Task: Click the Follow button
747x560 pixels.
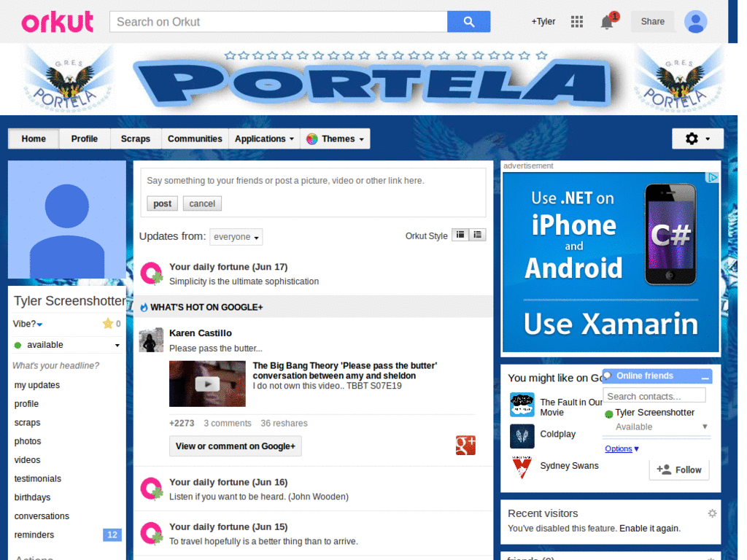Action: coord(679,470)
